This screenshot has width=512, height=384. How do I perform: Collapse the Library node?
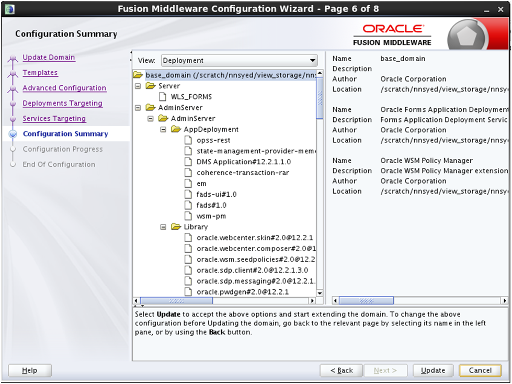point(163,227)
